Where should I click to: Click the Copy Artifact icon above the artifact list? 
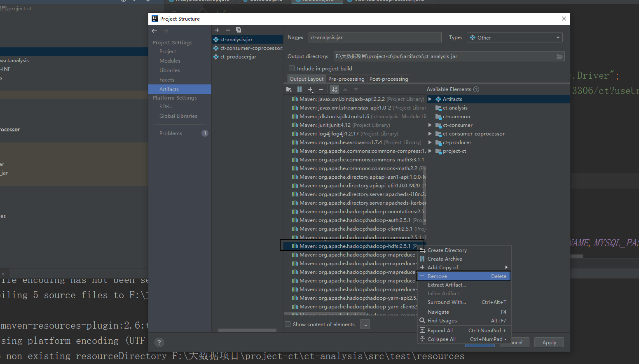pos(238,30)
